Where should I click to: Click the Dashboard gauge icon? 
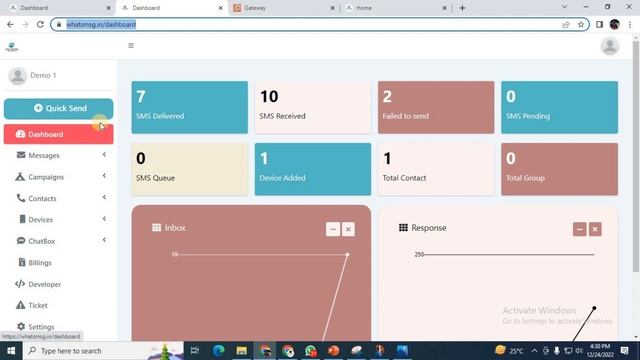tap(20, 134)
